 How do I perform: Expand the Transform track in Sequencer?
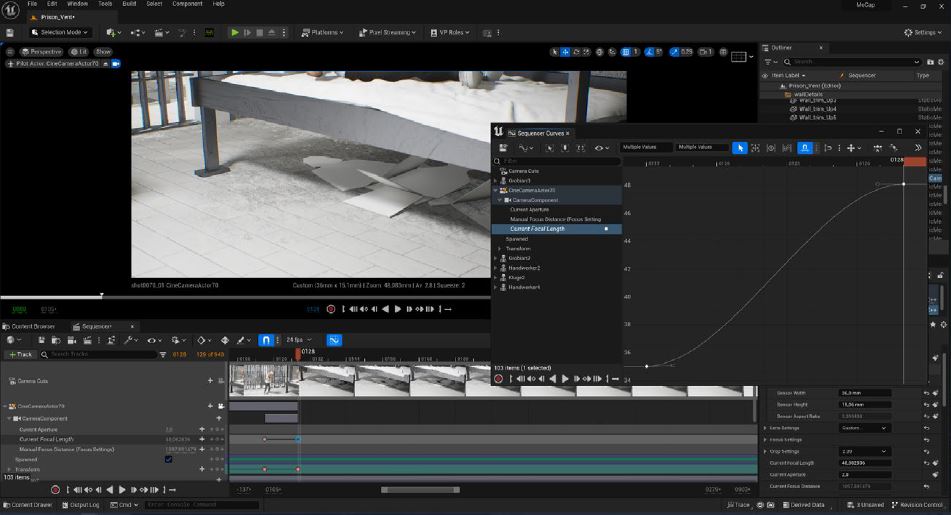(x=10, y=470)
